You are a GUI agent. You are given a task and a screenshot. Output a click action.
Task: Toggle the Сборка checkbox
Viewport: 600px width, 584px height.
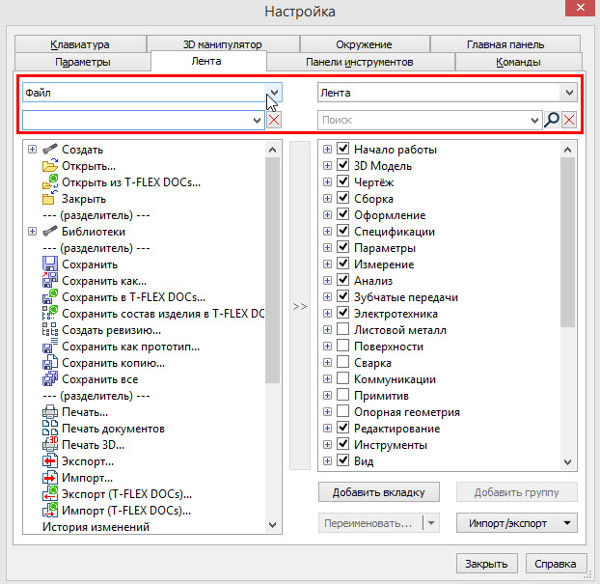coord(343,198)
